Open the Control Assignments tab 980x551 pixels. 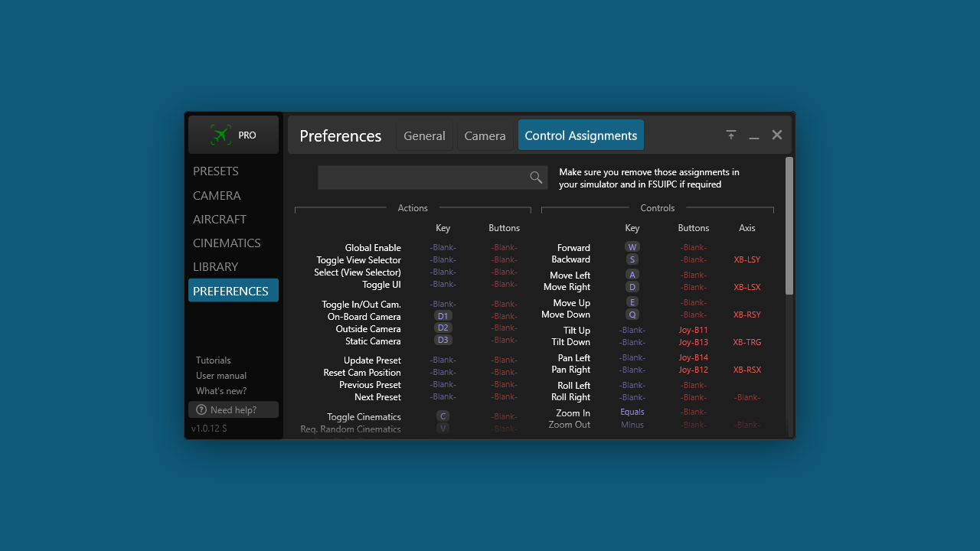580,135
